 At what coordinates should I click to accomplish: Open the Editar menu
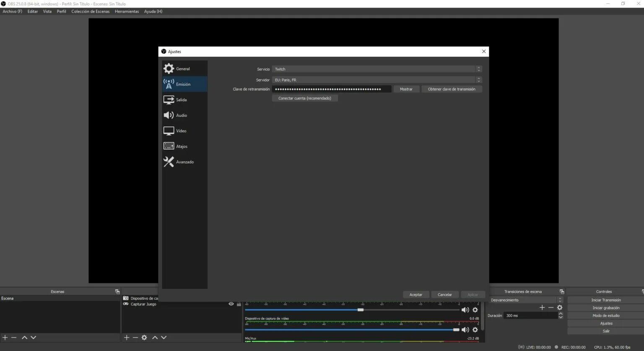point(33,11)
